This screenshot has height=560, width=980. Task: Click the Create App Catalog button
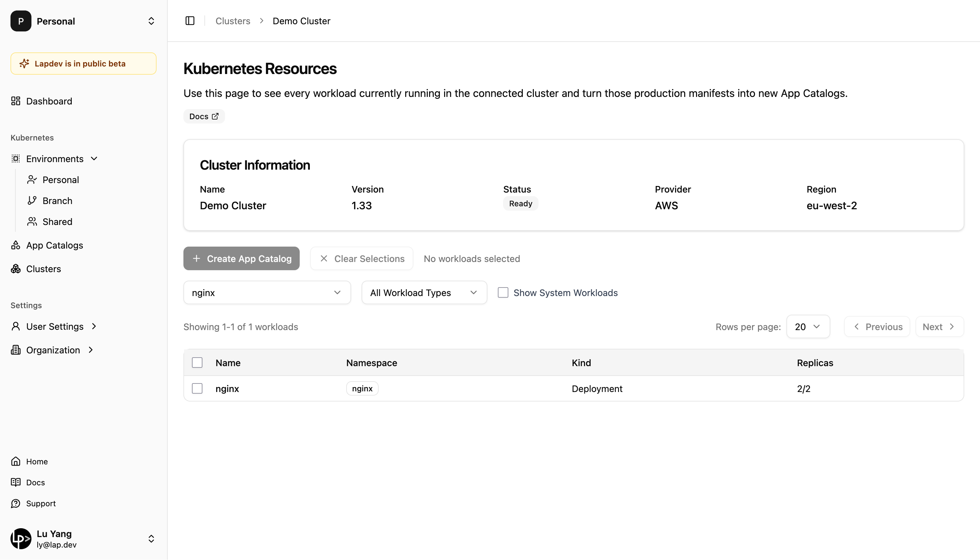point(241,258)
